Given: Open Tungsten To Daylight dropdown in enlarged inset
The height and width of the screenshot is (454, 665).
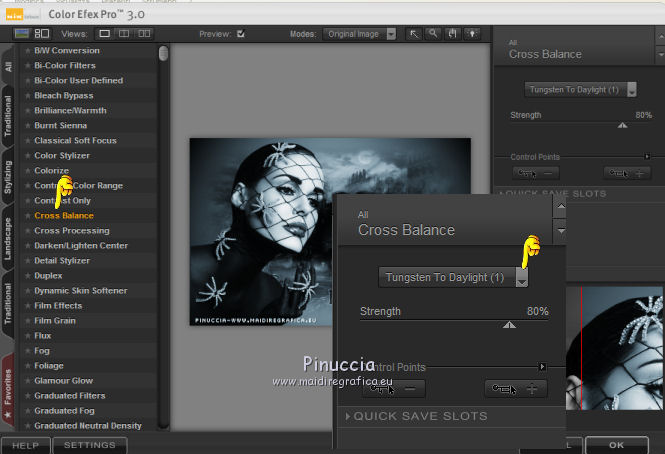Looking at the screenshot, I should pos(453,277).
